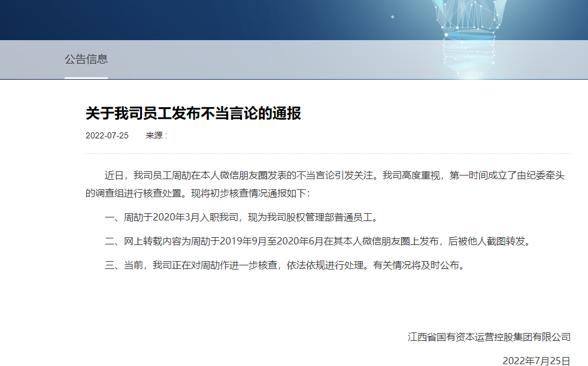The height and width of the screenshot is (366, 588).
Task: Click the signature 江西省国有资本运营控股集团有限公司
Action: (x=489, y=337)
